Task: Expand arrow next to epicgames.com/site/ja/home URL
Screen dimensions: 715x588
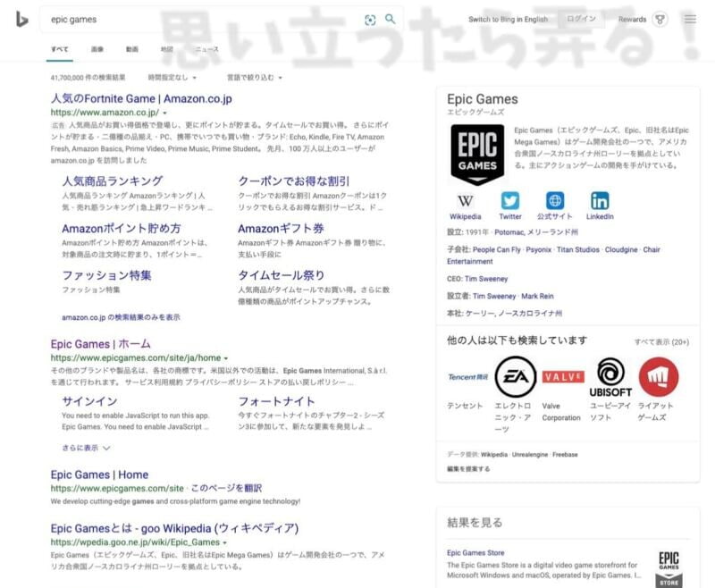Action: 226,358
